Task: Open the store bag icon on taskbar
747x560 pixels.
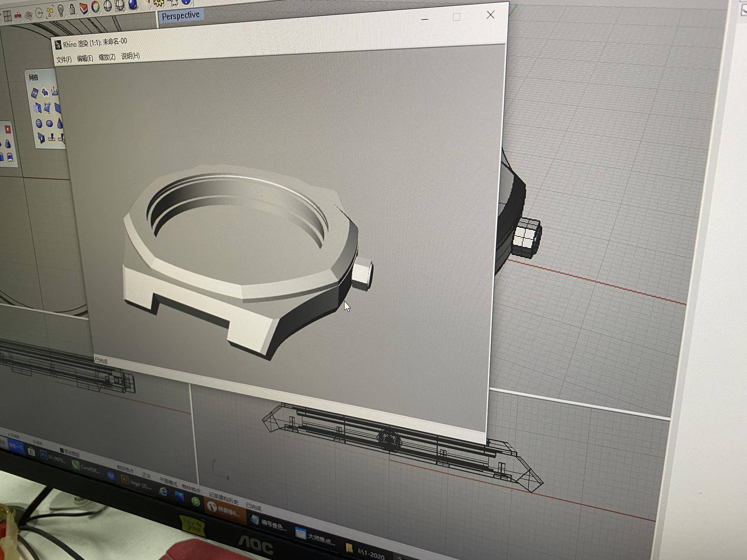Action: [32, 451]
